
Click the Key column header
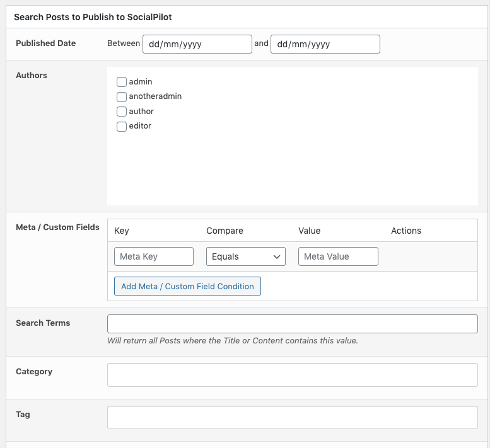pos(122,231)
